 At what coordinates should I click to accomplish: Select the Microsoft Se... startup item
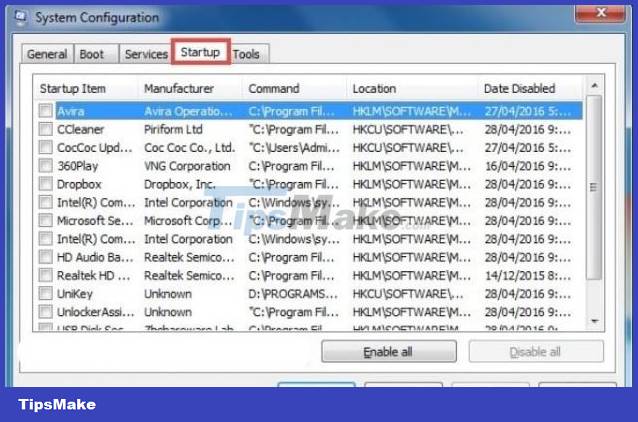point(95,221)
